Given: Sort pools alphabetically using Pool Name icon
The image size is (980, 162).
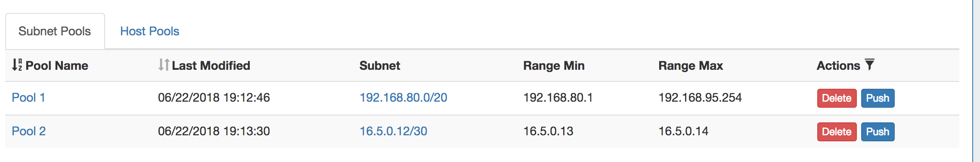Looking at the screenshot, I should 17,65.
